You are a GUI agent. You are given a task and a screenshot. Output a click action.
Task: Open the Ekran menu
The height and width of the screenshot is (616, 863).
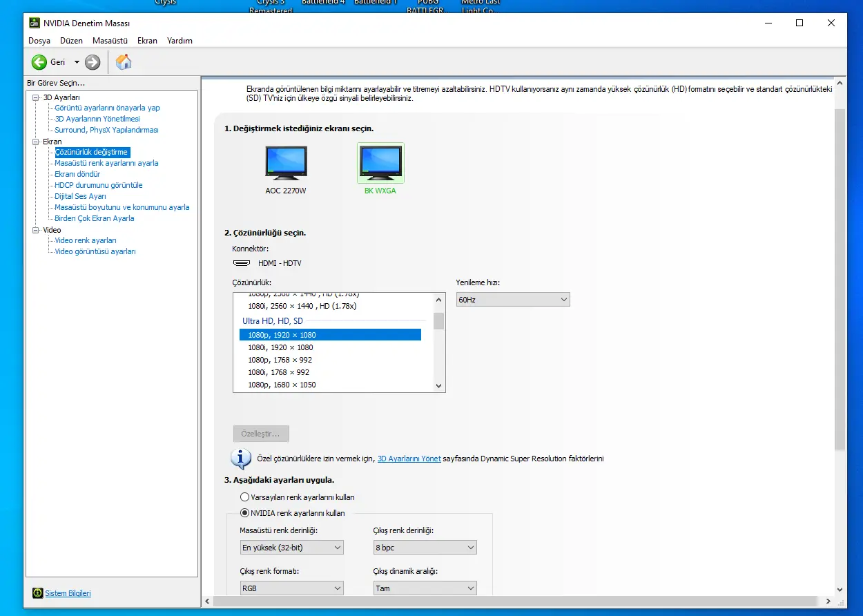147,41
